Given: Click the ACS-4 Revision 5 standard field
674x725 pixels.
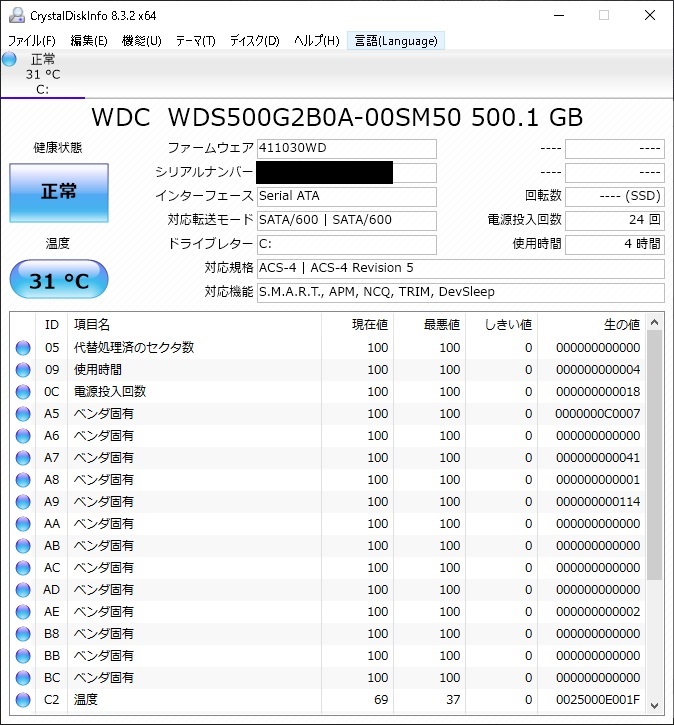Looking at the screenshot, I should point(460,269).
